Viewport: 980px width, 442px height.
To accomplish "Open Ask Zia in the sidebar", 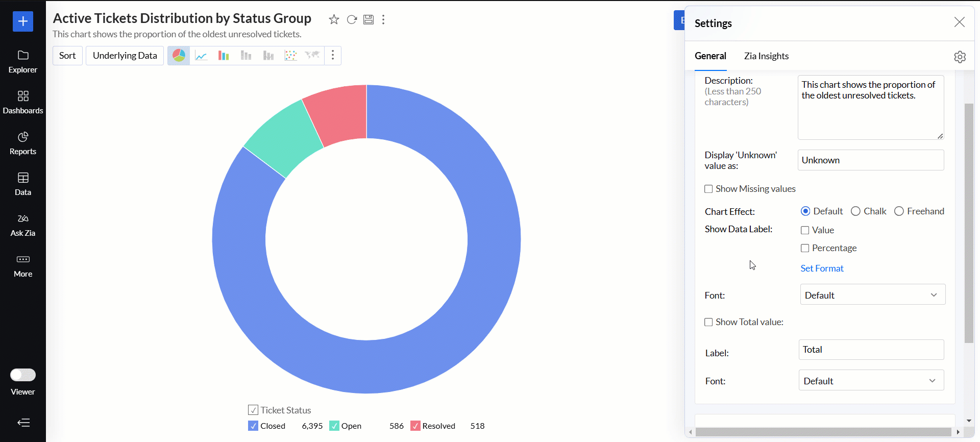I will tap(23, 225).
